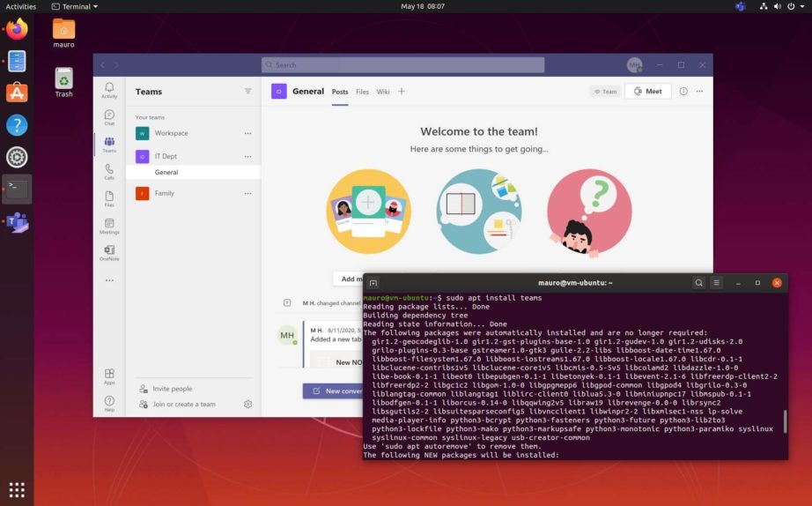Open Meetings in Teams sidebar
The image size is (812, 506).
point(109,226)
